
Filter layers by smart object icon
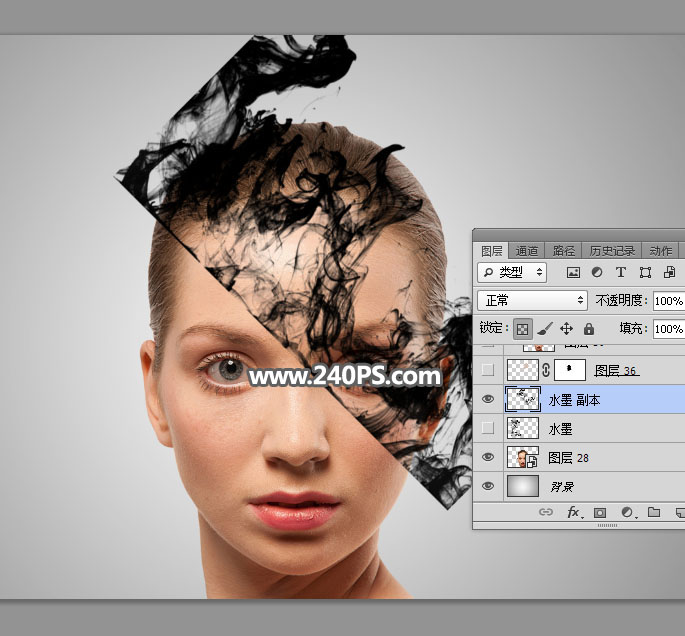point(669,273)
